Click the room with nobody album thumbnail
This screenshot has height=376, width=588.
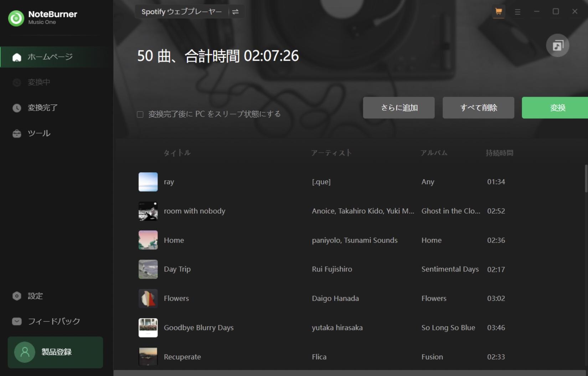pyautogui.click(x=148, y=211)
